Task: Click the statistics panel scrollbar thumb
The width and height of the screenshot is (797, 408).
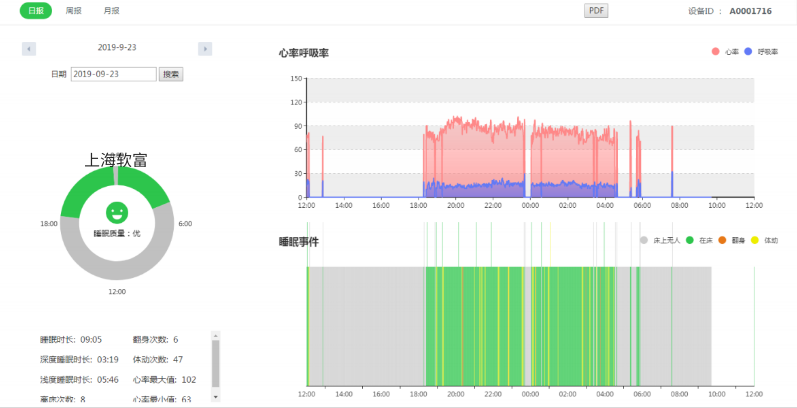Action: tap(216, 363)
